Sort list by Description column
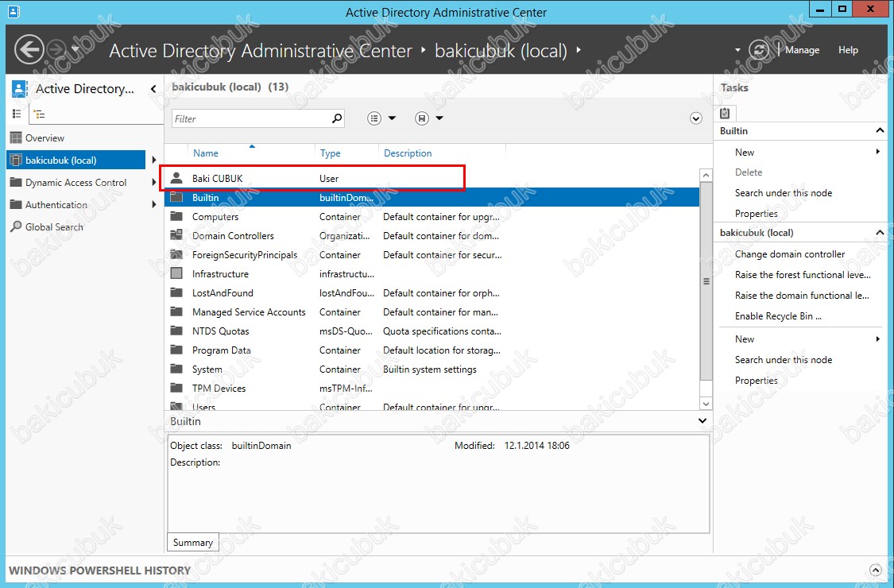 coord(408,153)
